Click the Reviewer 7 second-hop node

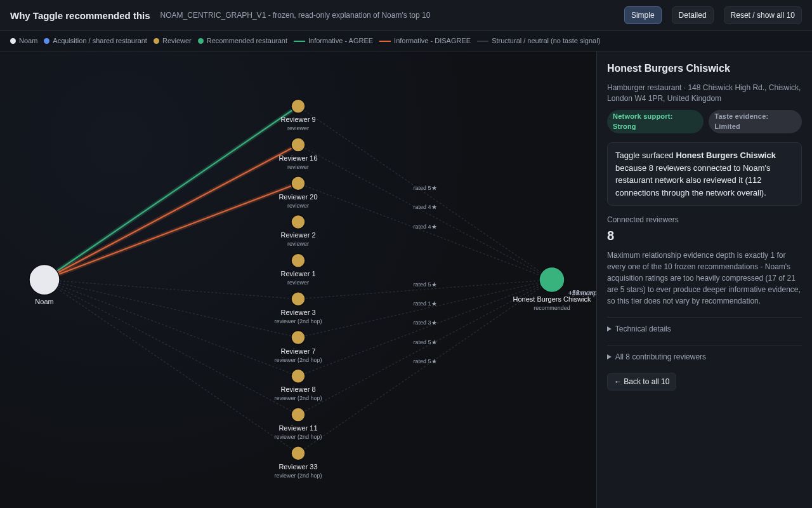[298, 338]
